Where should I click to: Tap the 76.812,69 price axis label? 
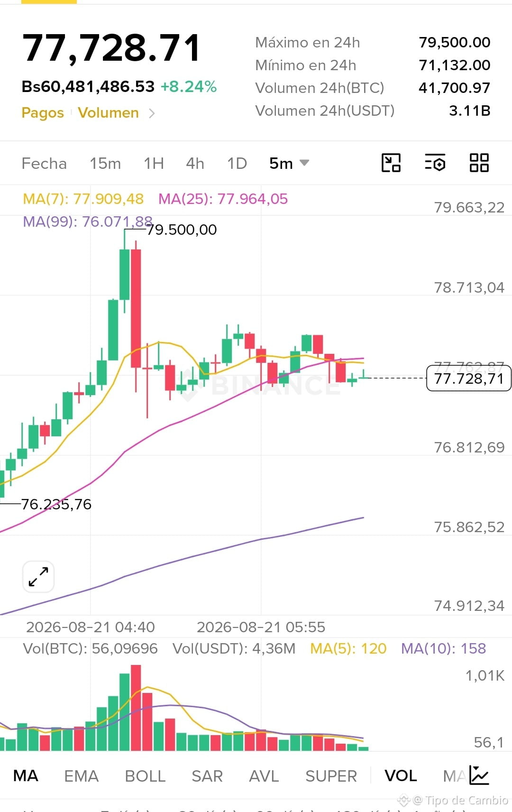click(469, 447)
